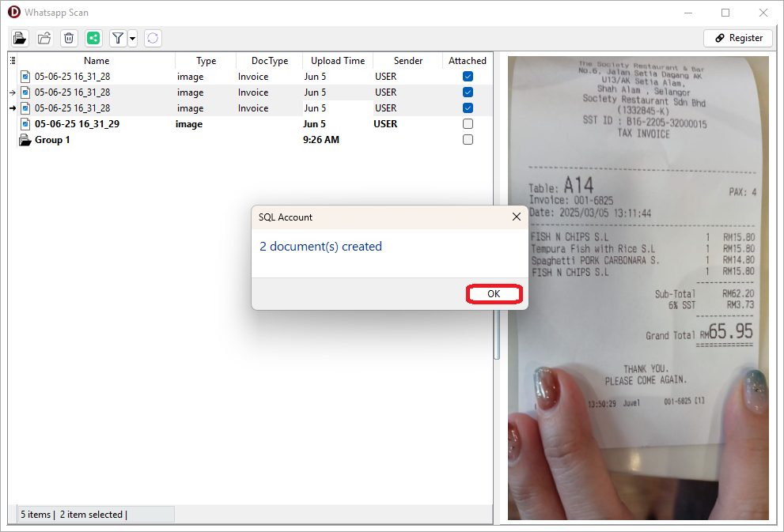Viewport: 784px width, 532px height.
Task: Click the column chooser icon left of Name
Action: pos(13,60)
